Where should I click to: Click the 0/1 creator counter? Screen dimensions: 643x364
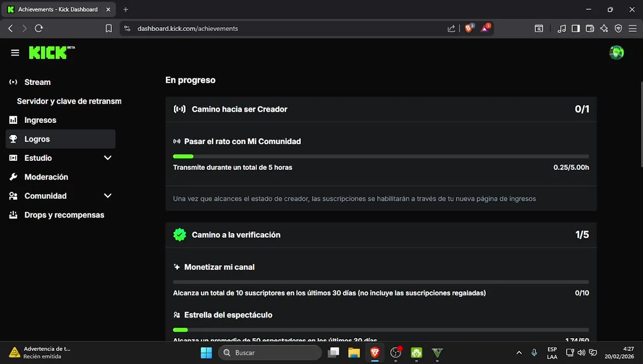[x=582, y=109]
